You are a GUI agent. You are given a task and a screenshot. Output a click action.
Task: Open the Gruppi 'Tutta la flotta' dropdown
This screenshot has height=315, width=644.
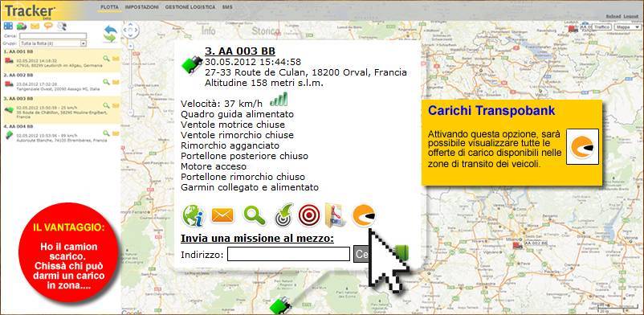[x=52, y=43]
